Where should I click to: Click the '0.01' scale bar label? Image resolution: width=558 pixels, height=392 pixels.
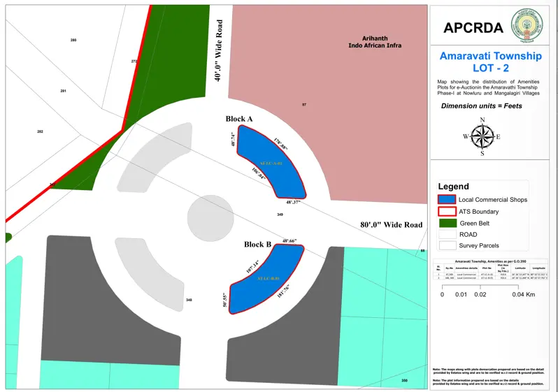coord(461,295)
